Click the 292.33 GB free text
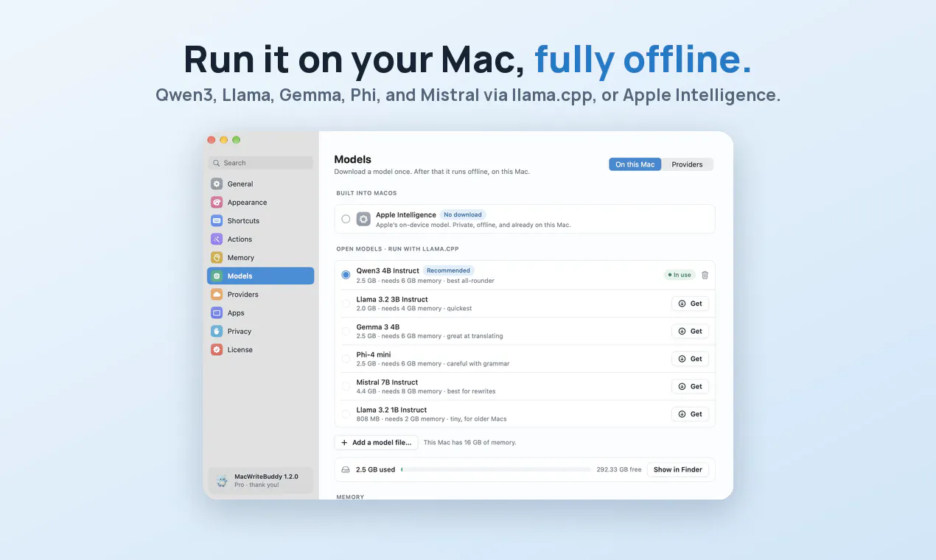Screen dimensions: 936x560 pyautogui.click(x=619, y=469)
